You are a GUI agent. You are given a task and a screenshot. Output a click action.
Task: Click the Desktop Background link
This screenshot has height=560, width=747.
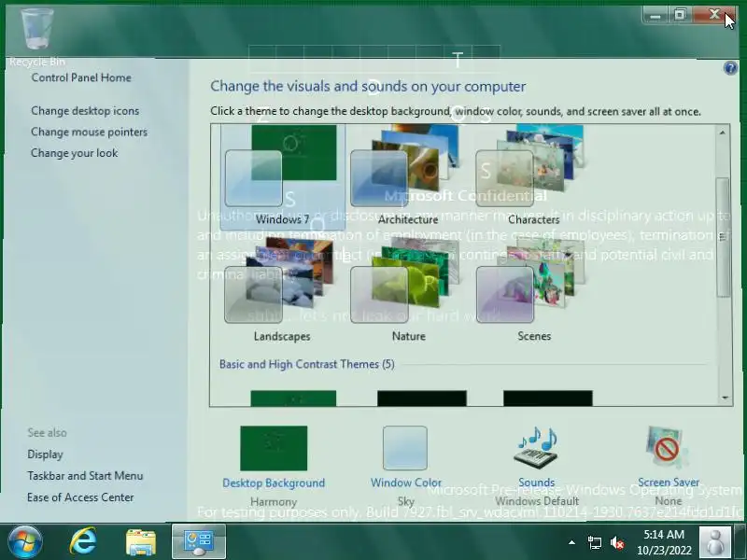tap(274, 483)
